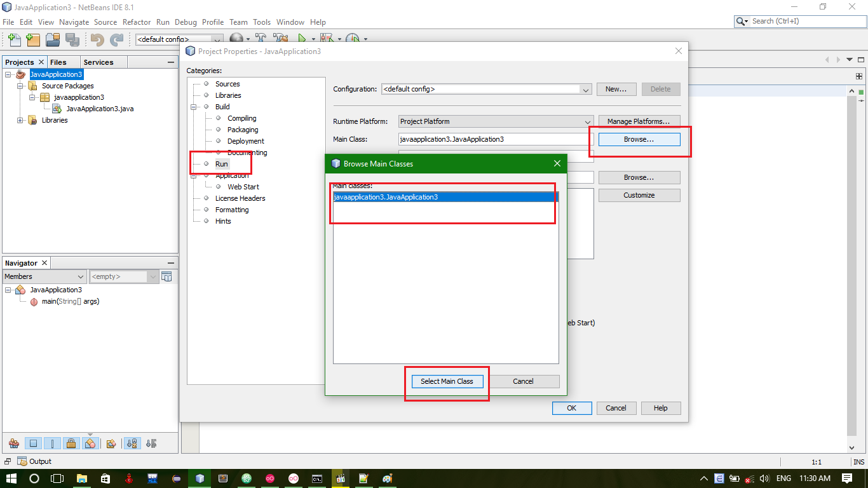Click the Debug Project toolbar icon
The height and width of the screenshot is (488, 868).
(327, 39)
